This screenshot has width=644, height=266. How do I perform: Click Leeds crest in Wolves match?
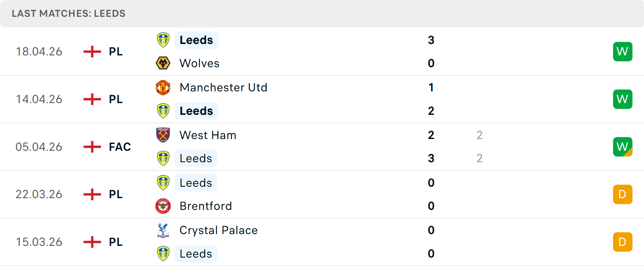pyautogui.click(x=163, y=40)
